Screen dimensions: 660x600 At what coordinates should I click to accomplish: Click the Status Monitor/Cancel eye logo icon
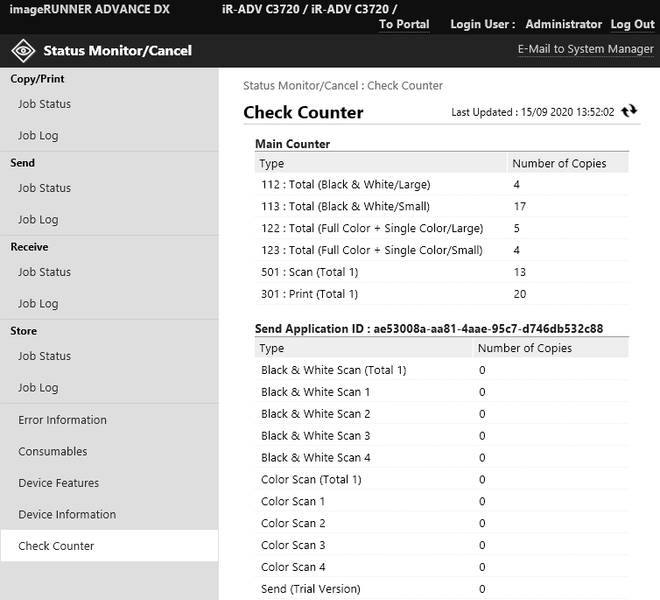coord(22,50)
